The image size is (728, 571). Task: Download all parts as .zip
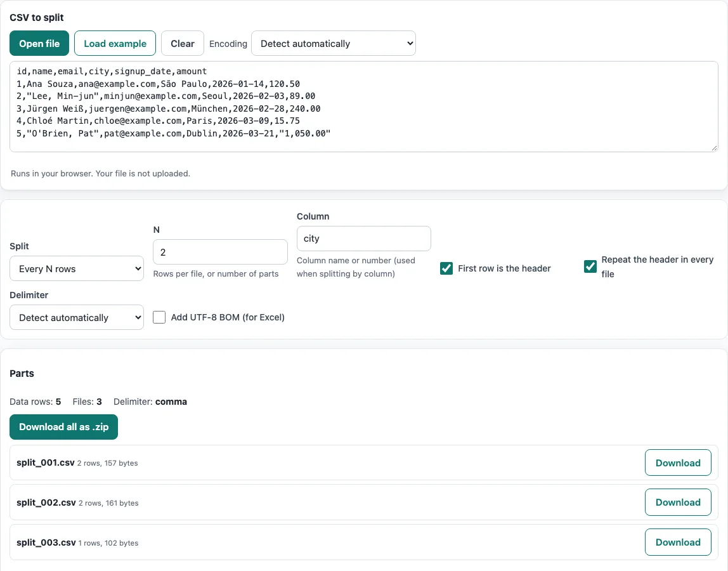(63, 426)
